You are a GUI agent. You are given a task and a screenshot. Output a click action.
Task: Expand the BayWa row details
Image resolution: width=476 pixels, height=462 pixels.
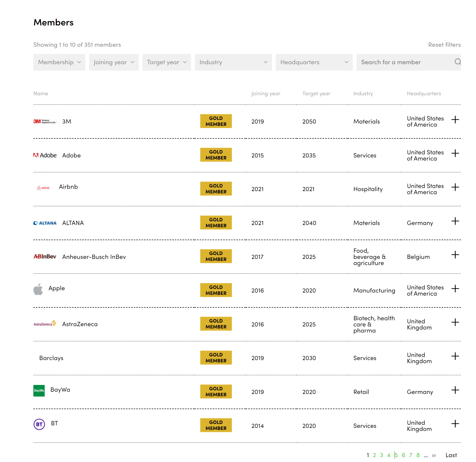point(455,390)
